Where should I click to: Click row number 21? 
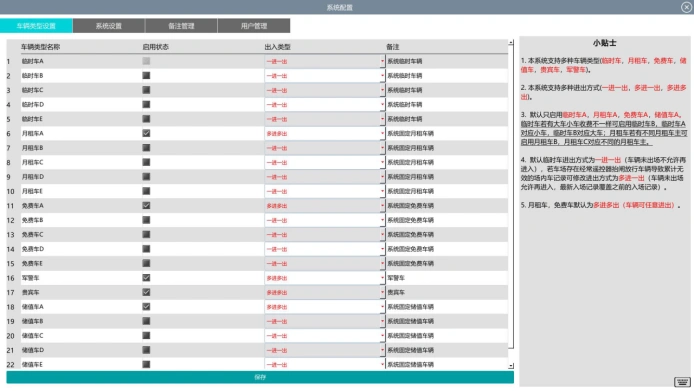(x=11, y=350)
